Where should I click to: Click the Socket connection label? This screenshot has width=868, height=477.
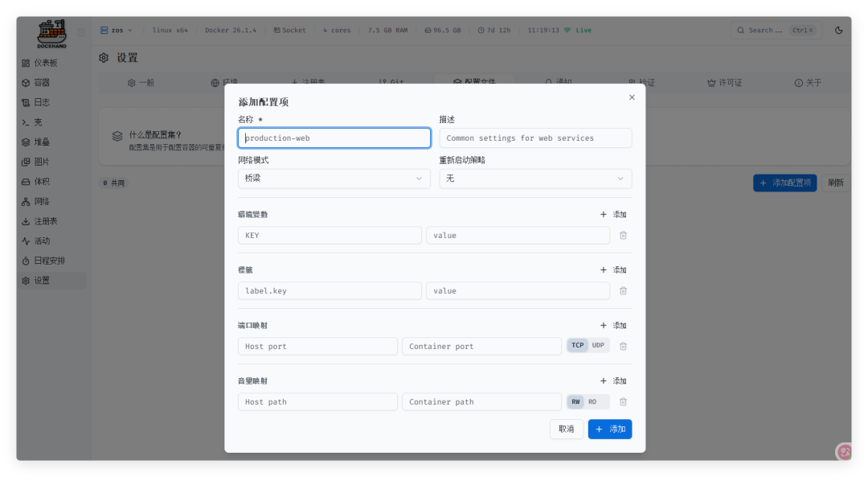point(289,31)
